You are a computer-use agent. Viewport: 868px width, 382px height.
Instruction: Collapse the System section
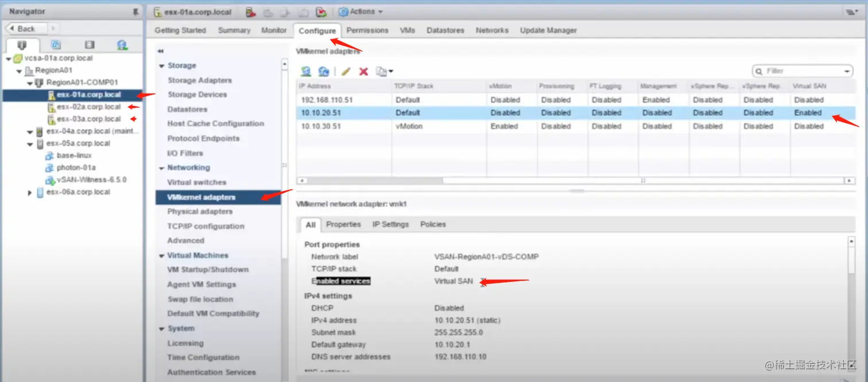coord(162,329)
